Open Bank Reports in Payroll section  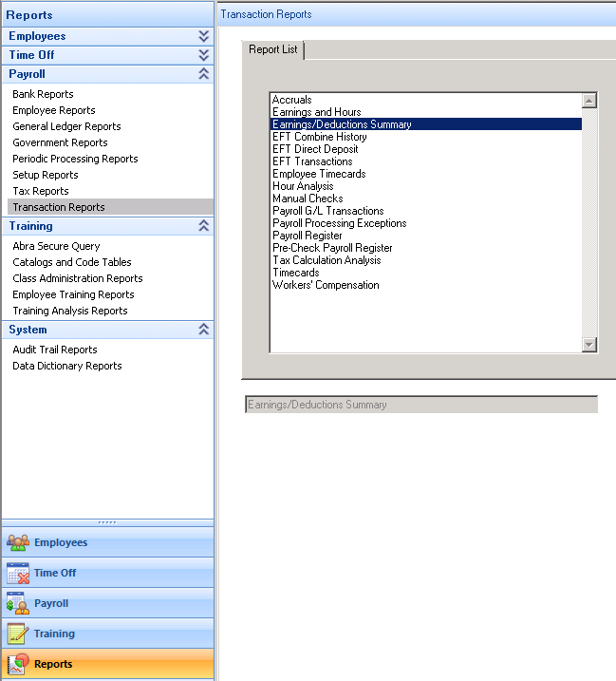coord(43,94)
